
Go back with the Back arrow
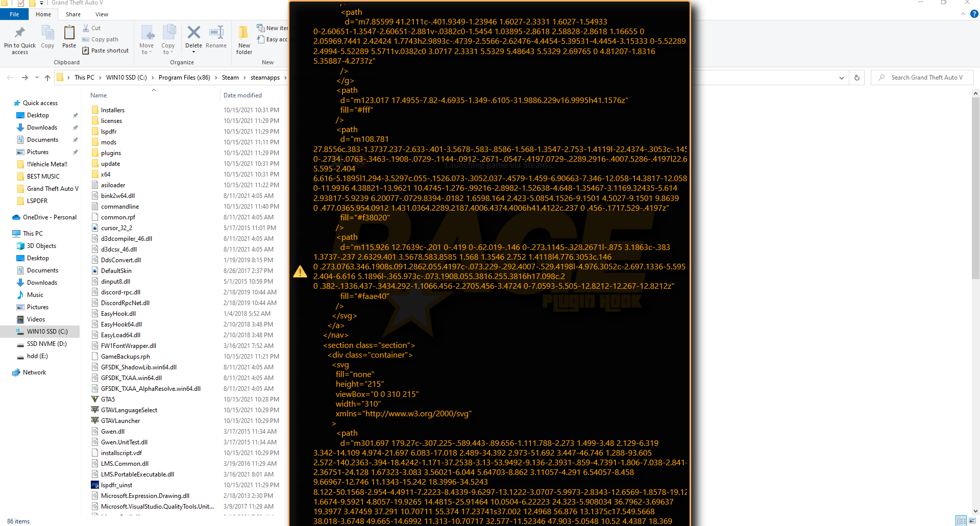point(10,78)
